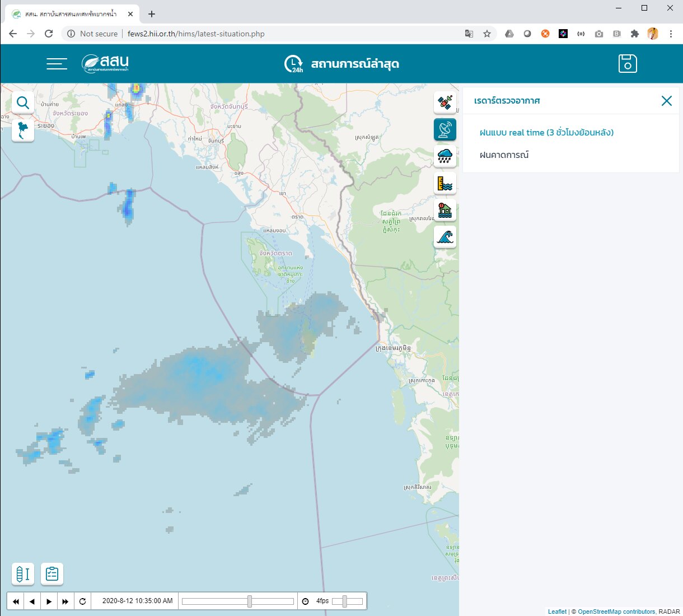Click the save floppy disk icon
Image resolution: width=683 pixels, height=616 pixels.
[628, 64]
